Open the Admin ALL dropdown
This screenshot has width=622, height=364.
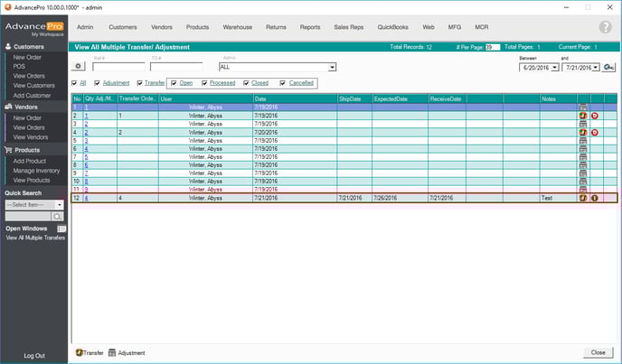(x=332, y=67)
